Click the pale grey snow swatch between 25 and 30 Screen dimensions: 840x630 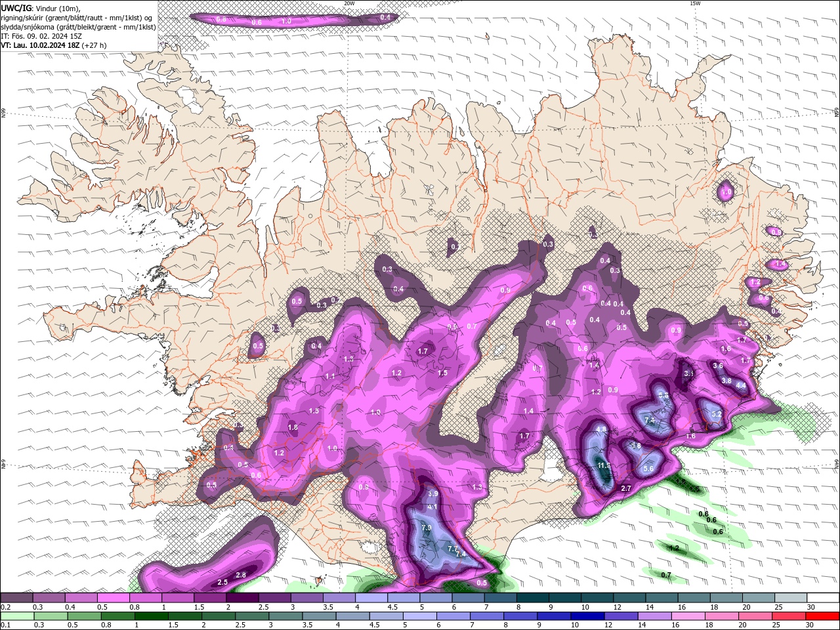(x=791, y=598)
